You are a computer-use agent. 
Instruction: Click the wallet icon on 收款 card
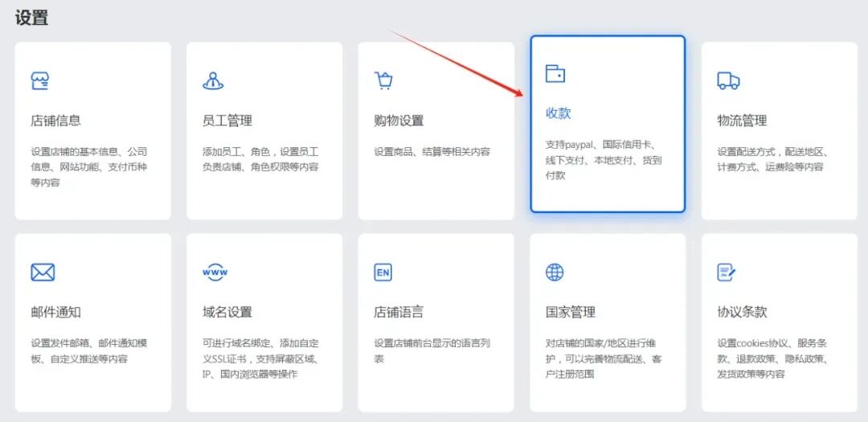pos(555,74)
